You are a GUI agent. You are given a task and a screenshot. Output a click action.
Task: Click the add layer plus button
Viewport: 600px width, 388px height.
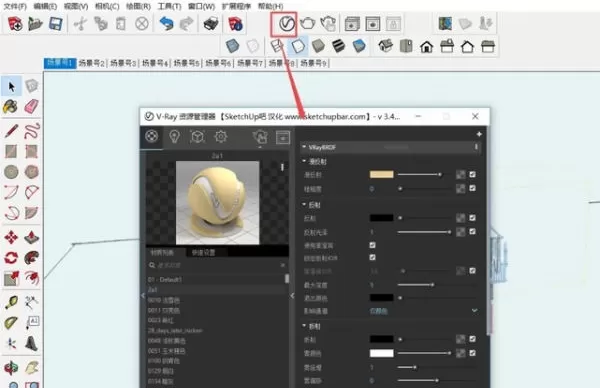pyautogui.click(x=479, y=134)
